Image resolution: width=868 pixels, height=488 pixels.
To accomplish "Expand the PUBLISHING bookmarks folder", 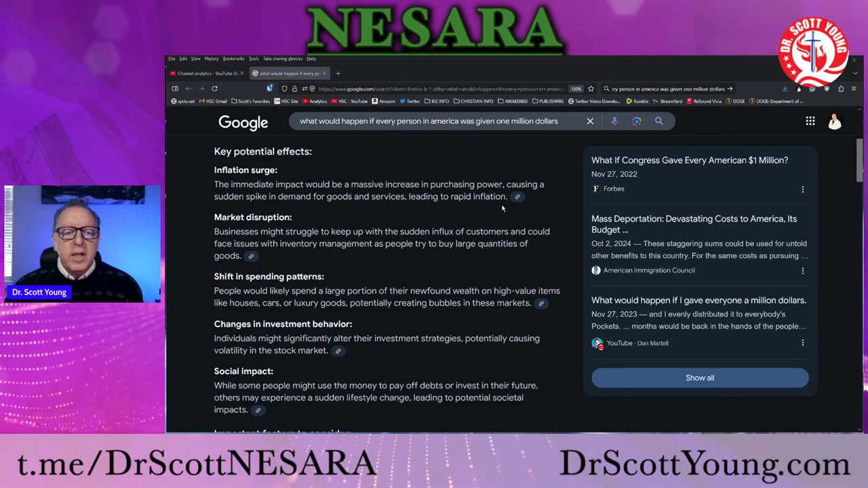I will pos(548,101).
